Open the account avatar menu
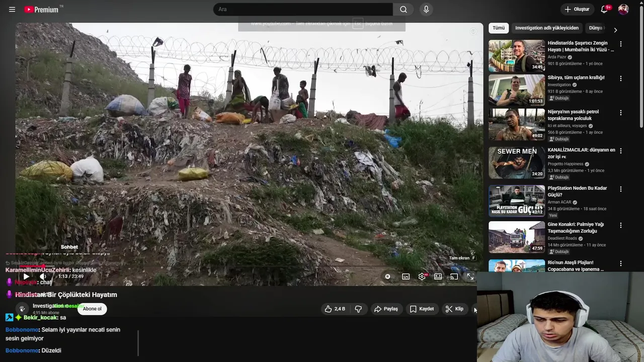Screen dimensions: 644x362 tap(623, 10)
